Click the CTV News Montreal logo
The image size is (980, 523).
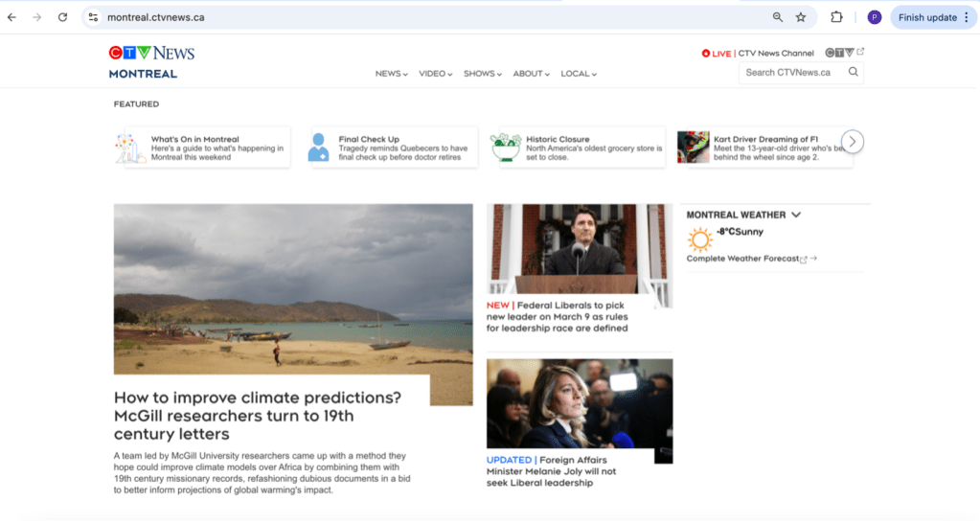150,61
